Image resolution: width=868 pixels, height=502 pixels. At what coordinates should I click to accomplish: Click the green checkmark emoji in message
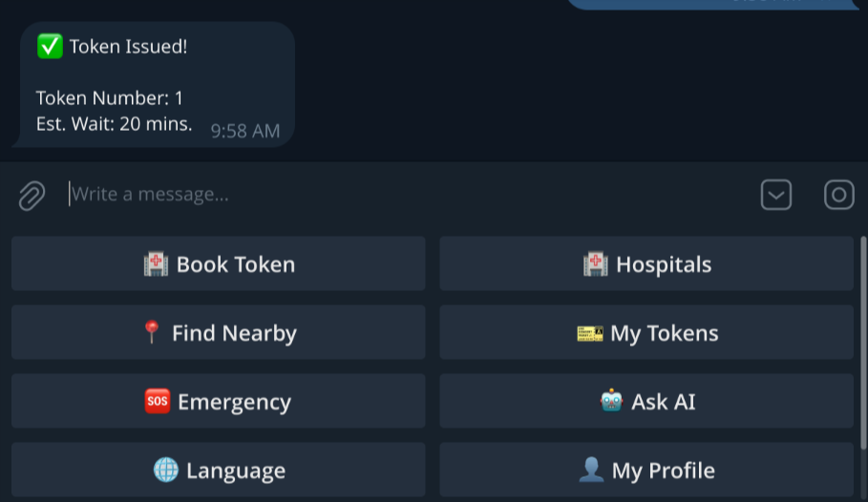pyautogui.click(x=50, y=46)
